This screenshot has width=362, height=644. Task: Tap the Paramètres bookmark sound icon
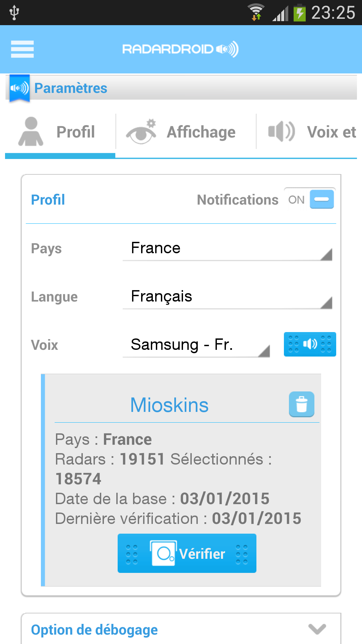coord(19,88)
